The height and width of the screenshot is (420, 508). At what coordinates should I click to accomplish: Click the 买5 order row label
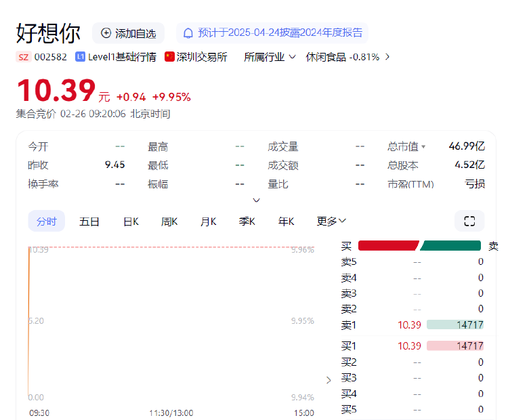pos(349,409)
